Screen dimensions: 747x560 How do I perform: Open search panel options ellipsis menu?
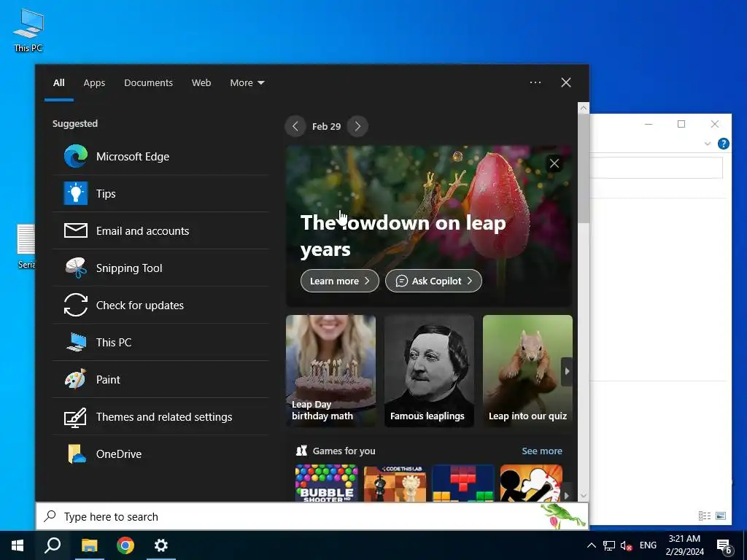pos(535,82)
